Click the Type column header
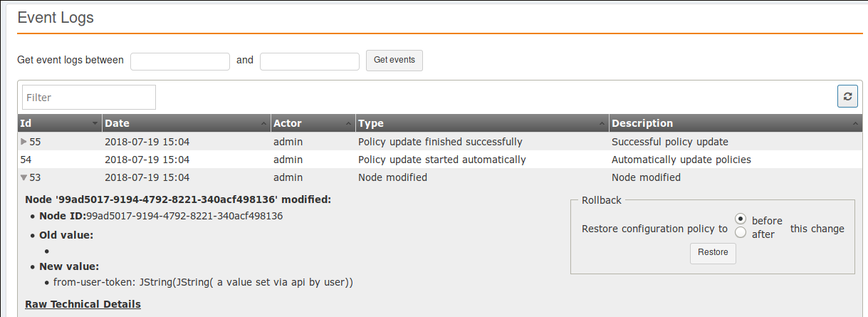The image size is (868, 317). click(370, 123)
